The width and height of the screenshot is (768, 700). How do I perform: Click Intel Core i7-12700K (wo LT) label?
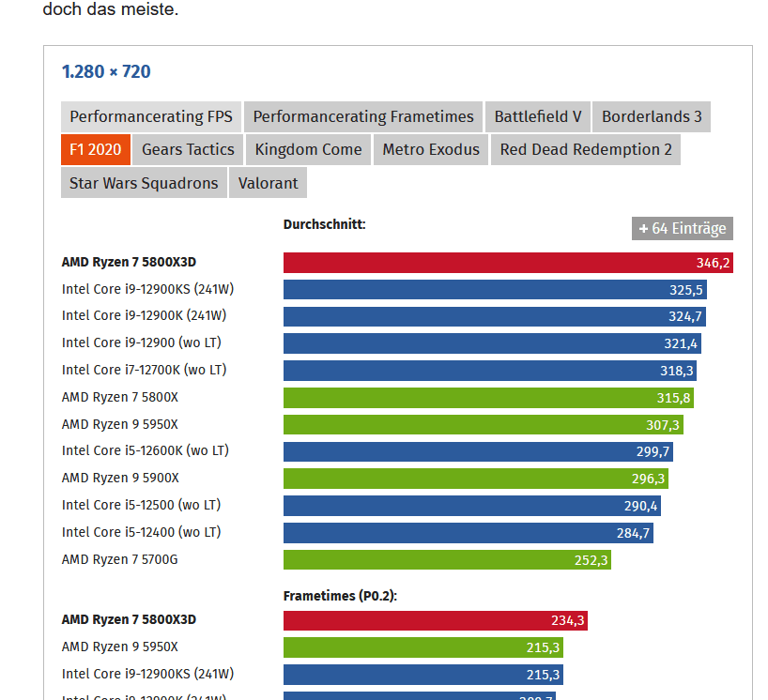(144, 370)
